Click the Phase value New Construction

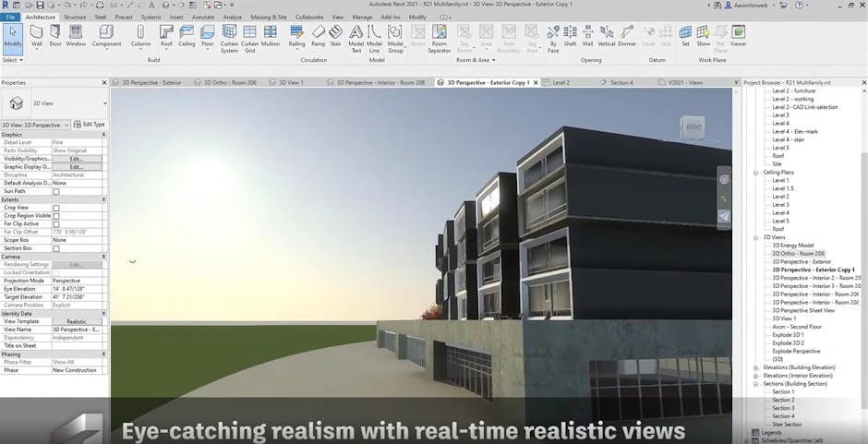(77, 370)
